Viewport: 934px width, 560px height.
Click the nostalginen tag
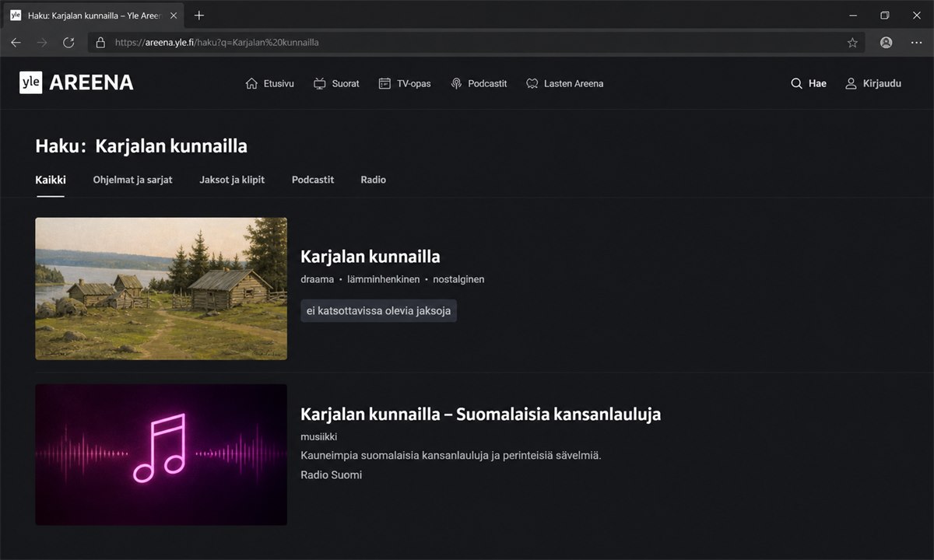tap(458, 279)
